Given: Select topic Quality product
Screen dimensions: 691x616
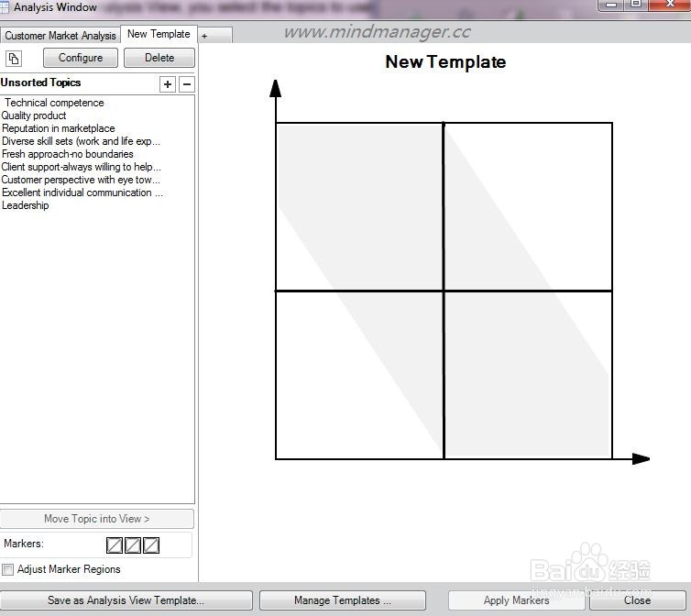Looking at the screenshot, I should [34, 115].
